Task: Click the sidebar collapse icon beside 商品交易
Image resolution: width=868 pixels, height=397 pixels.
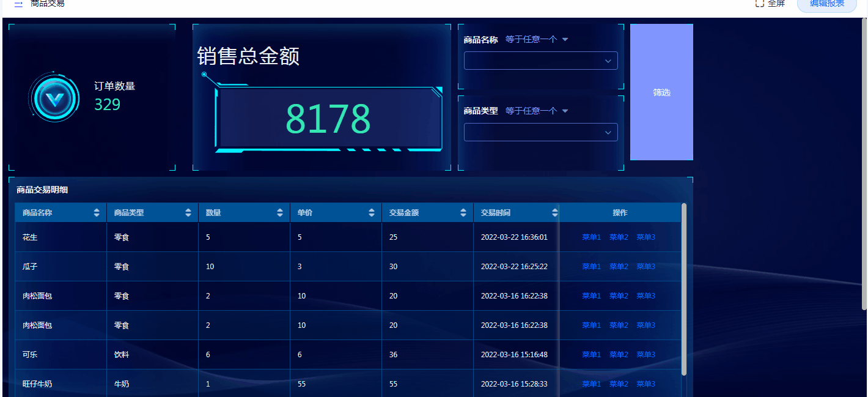Action: (x=18, y=4)
